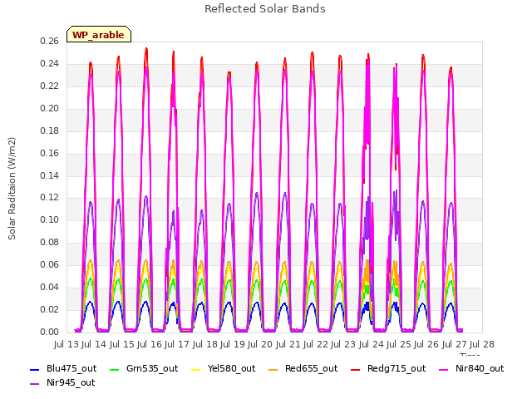Click the 0.20 y-axis tick label
Image resolution: width=532 pixels, height=399 pixels.
(x=49, y=108)
